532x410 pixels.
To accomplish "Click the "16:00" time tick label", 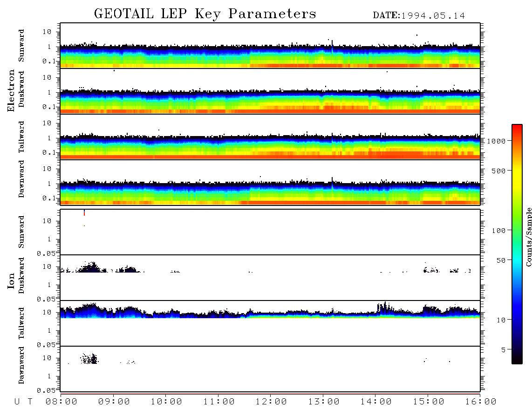I will (x=481, y=402).
